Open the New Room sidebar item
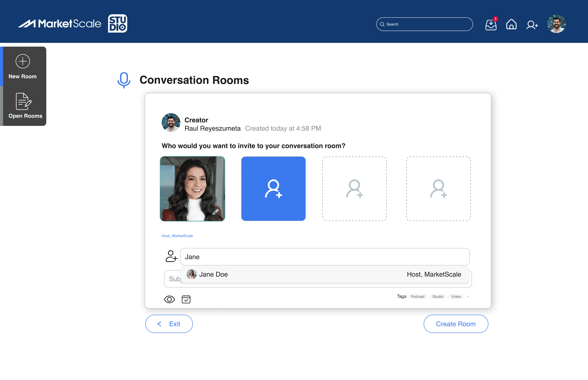This screenshot has width=588, height=380. [23, 67]
